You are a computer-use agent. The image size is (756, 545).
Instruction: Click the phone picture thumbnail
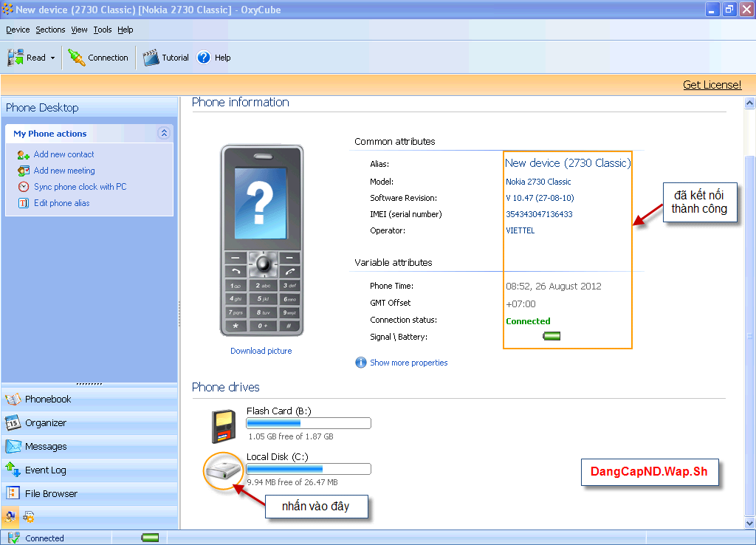(262, 240)
